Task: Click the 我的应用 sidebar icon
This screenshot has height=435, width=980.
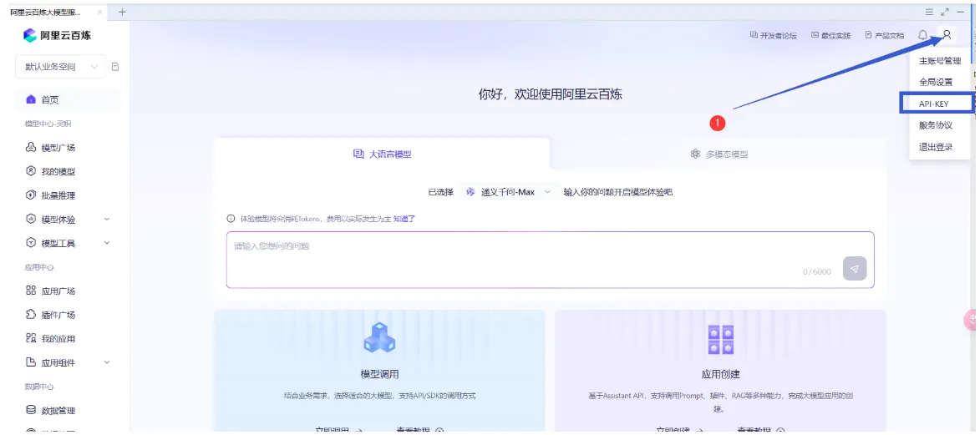Action: 31,338
